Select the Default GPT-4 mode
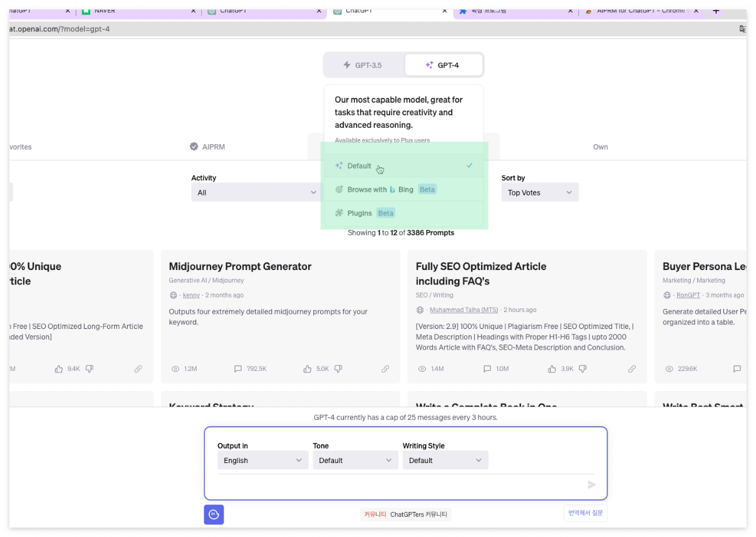The image size is (756, 537). tap(404, 165)
